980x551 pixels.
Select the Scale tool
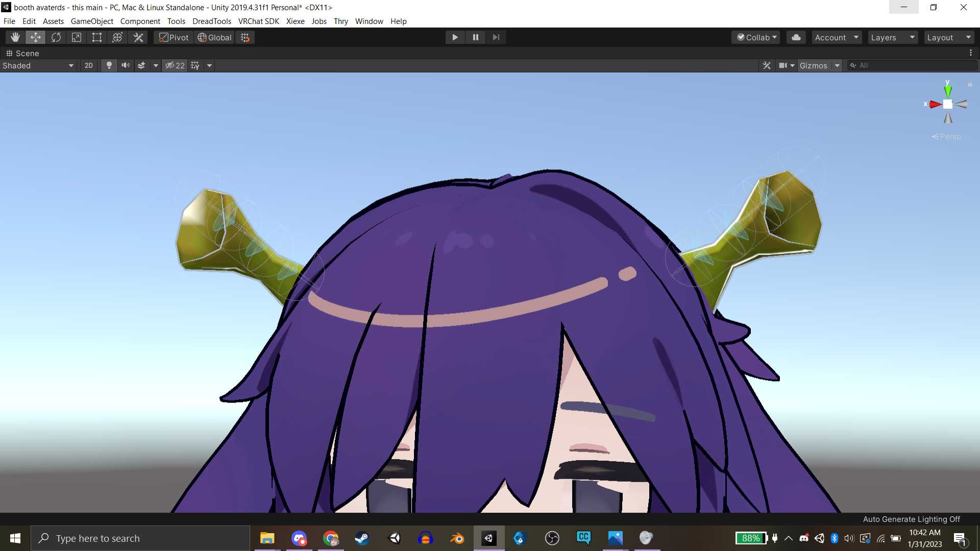[77, 37]
